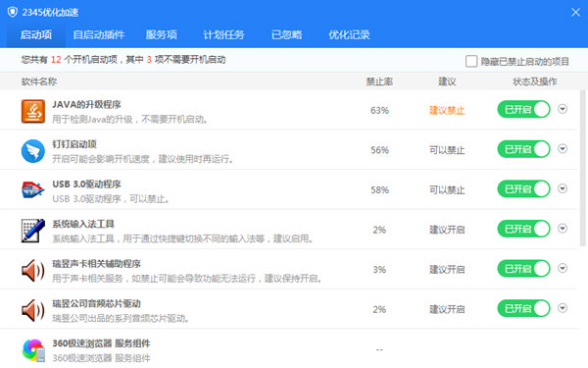588x368 pixels.
Task: Open the 服务项 tab
Action: click(162, 35)
